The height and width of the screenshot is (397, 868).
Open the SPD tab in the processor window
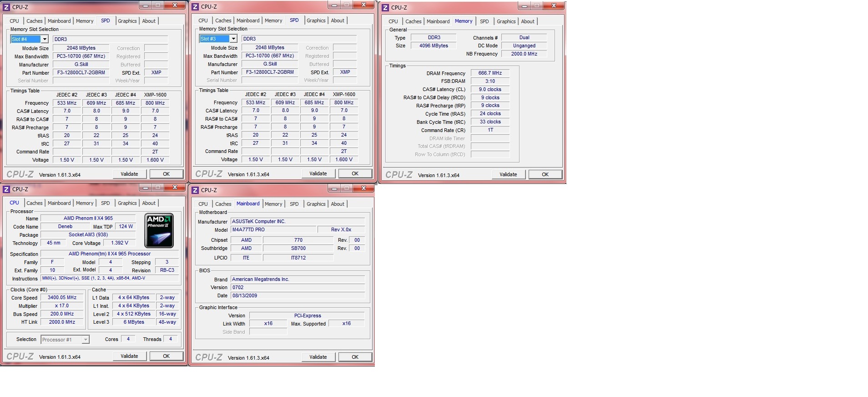pos(106,203)
